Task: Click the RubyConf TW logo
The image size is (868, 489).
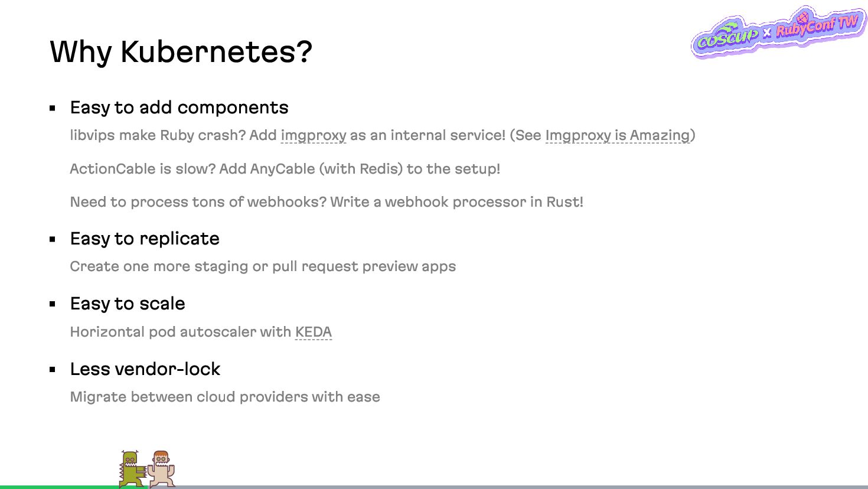Action: pyautogui.click(x=818, y=25)
